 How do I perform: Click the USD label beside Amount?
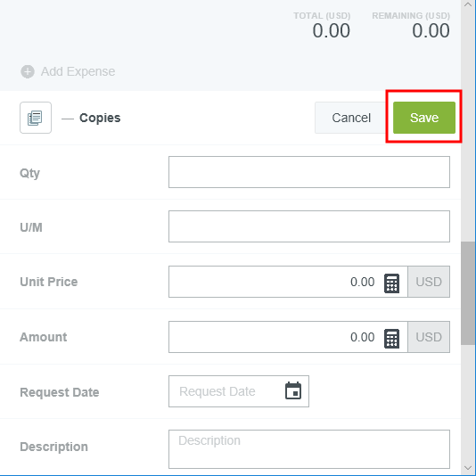pos(429,337)
